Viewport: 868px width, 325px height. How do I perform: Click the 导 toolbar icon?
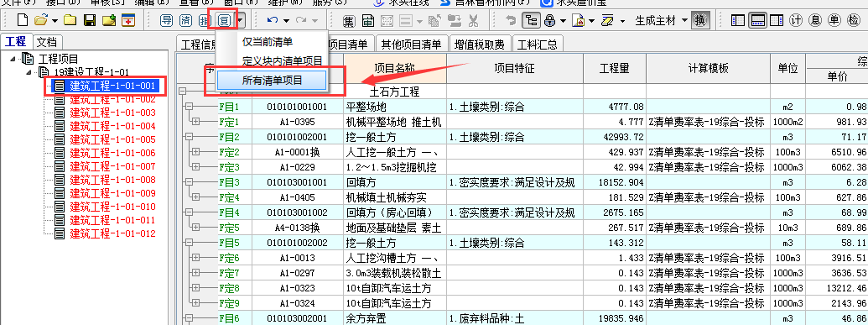[167, 21]
